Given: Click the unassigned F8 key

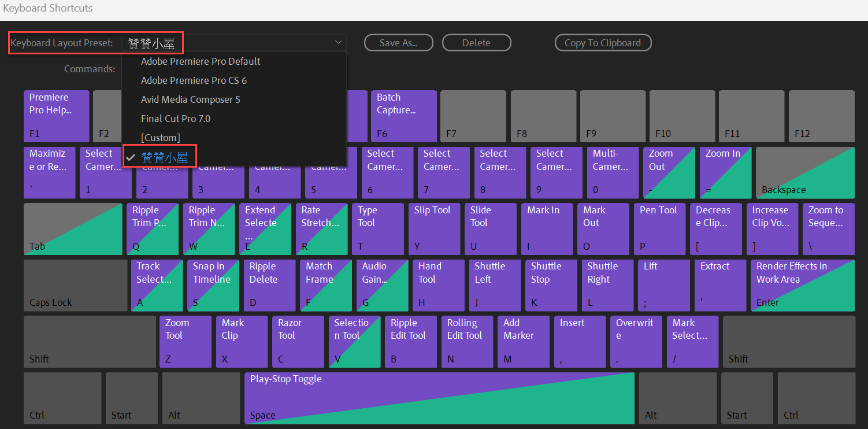Looking at the screenshot, I should pos(543,116).
